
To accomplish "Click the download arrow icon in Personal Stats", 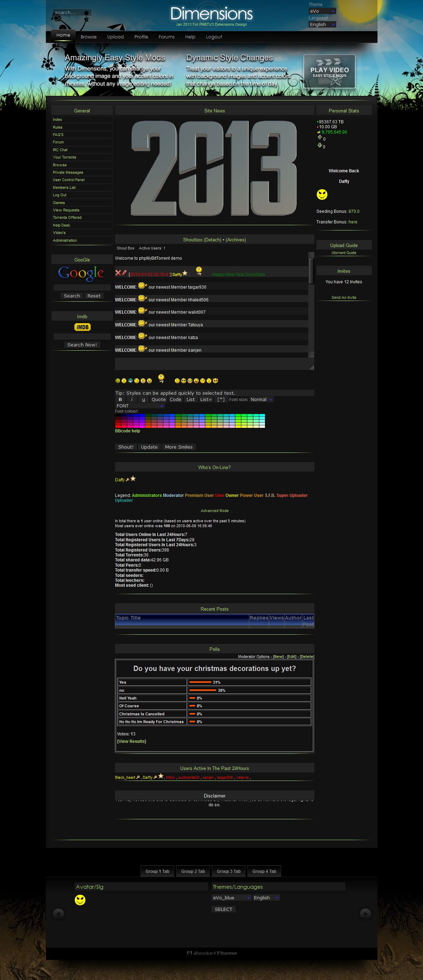I will point(319,145).
